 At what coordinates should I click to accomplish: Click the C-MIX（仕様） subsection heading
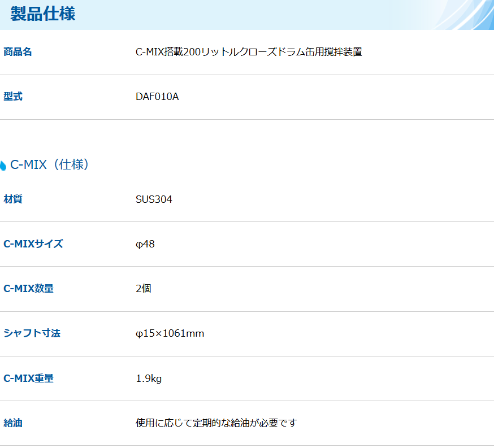pos(50,164)
